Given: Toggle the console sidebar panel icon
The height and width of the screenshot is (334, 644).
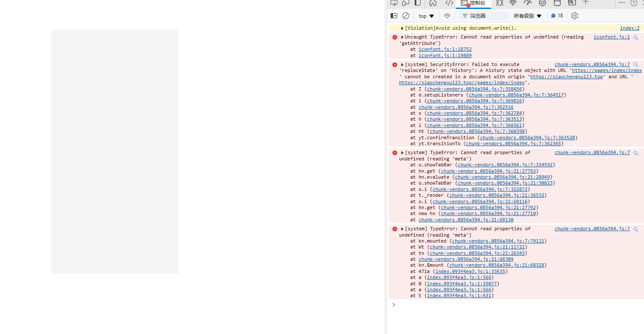Looking at the screenshot, I should (x=394, y=16).
